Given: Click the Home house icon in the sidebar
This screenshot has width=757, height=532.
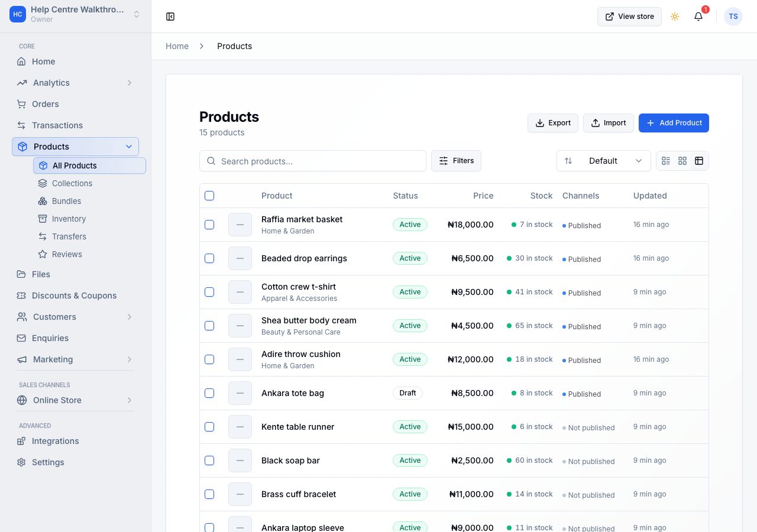Looking at the screenshot, I should point(21,61).
